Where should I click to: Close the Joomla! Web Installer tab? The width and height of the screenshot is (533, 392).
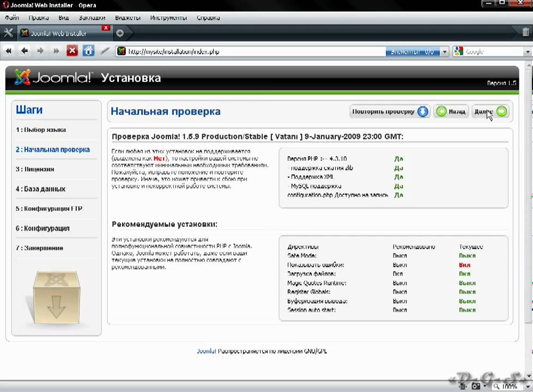pyautogui.click(x=106, y=28)
